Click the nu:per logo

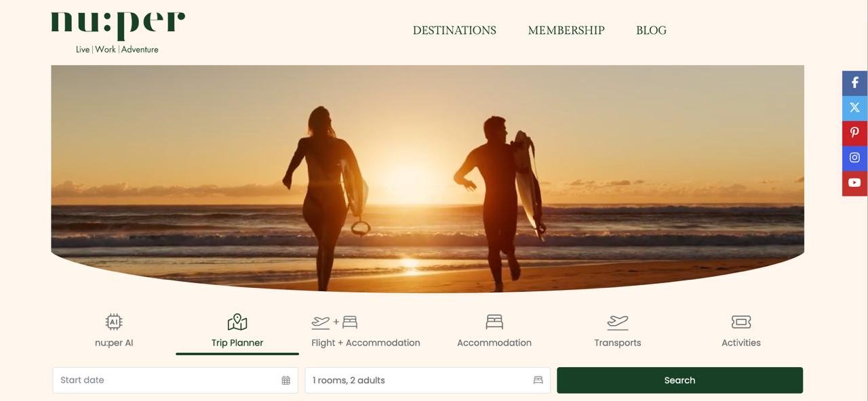pos(118,32)
